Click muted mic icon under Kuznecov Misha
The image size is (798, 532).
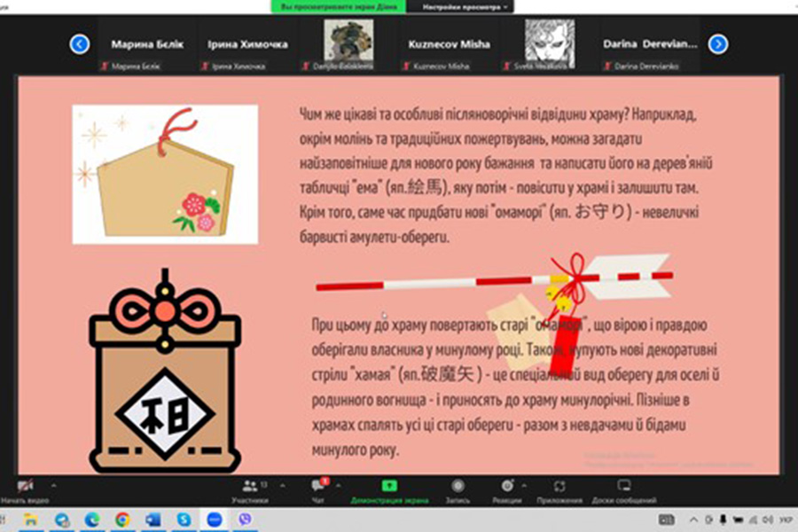pyautogui.click(x=406, y=66)
